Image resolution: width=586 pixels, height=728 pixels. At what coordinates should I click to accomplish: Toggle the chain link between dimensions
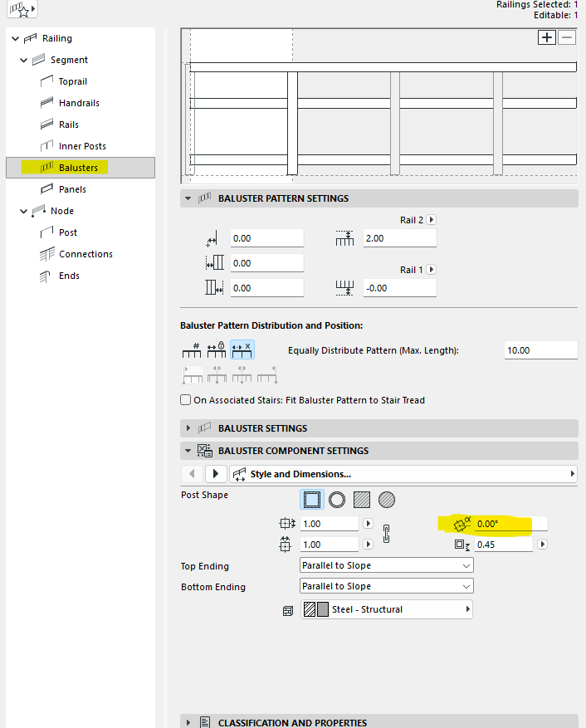[x=386, y=534]
